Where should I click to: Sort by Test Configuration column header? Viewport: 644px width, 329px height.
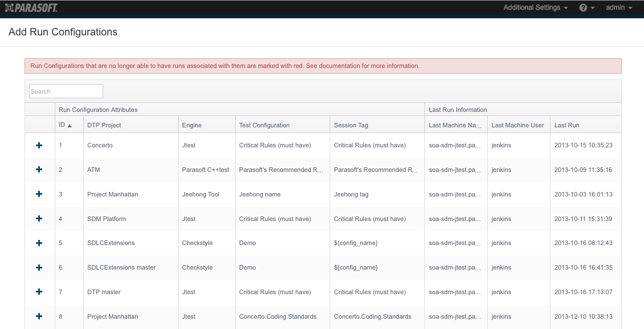282,125
